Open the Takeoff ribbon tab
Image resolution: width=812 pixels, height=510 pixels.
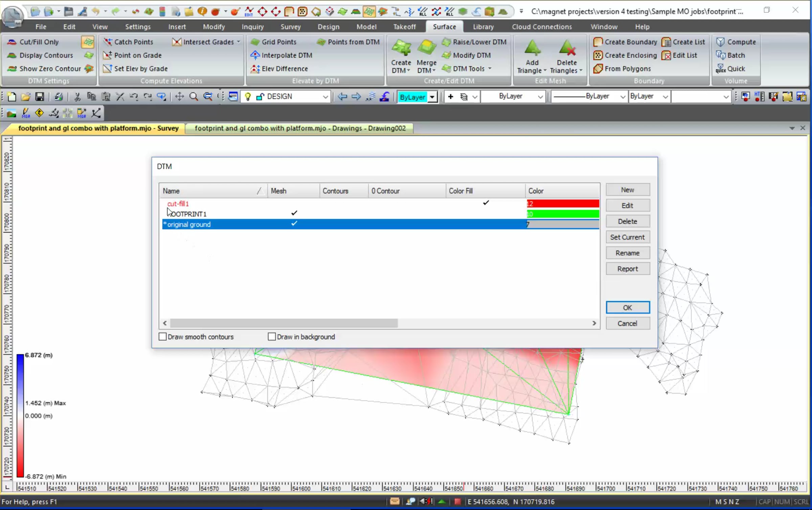click(x=404, y=27)
